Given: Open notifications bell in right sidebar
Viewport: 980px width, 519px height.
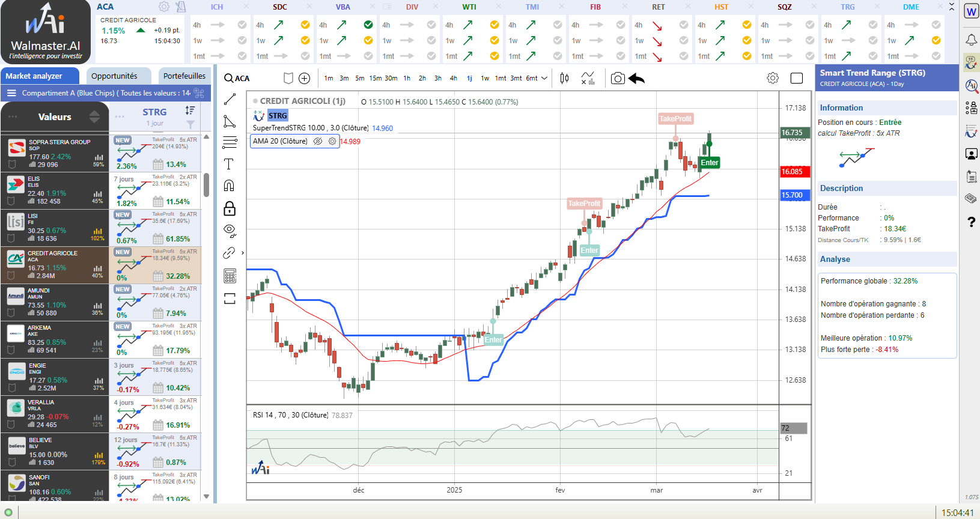Looking at the screenshot, I should [971, 40].
